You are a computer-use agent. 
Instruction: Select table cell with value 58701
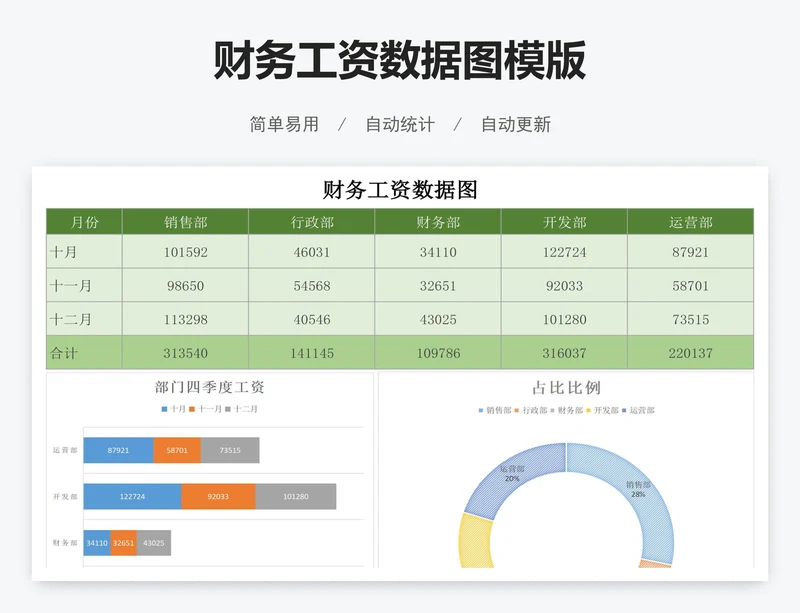pyautogui.click(x=690, y=285)
